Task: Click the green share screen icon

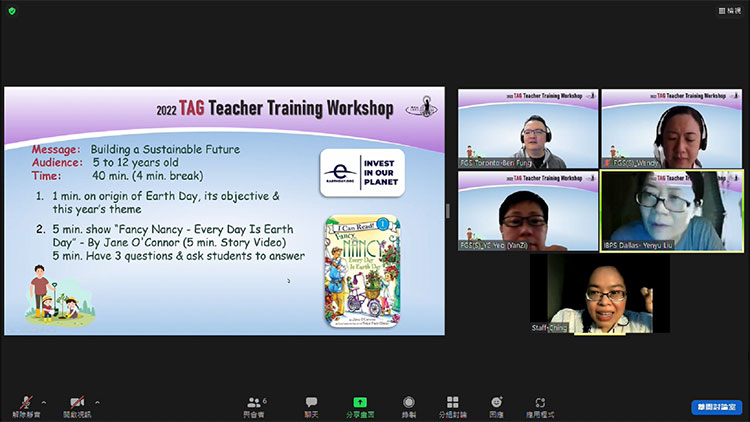Action: [360, 402]
